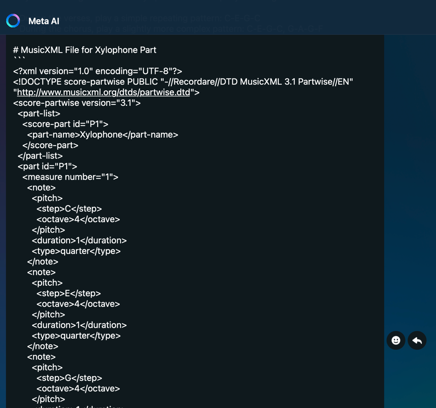The image size is (436, 408).
Task: Click the xml version encoding line
Action: [98, 71]
